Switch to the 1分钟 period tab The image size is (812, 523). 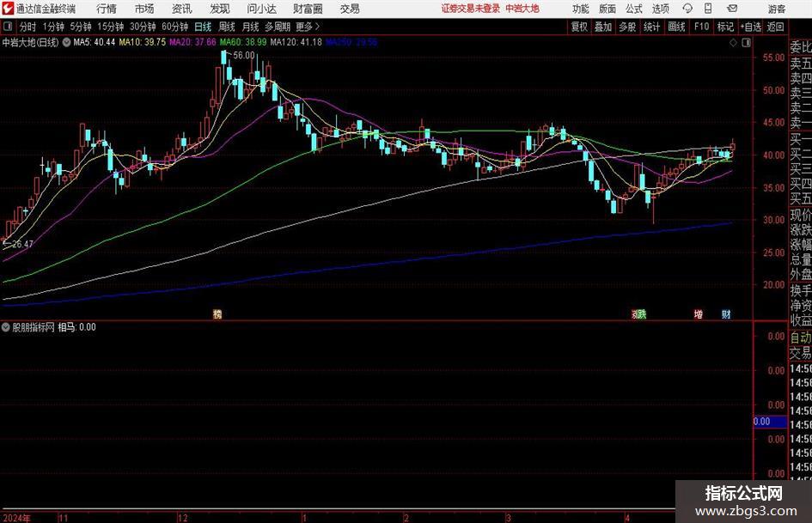52,27
